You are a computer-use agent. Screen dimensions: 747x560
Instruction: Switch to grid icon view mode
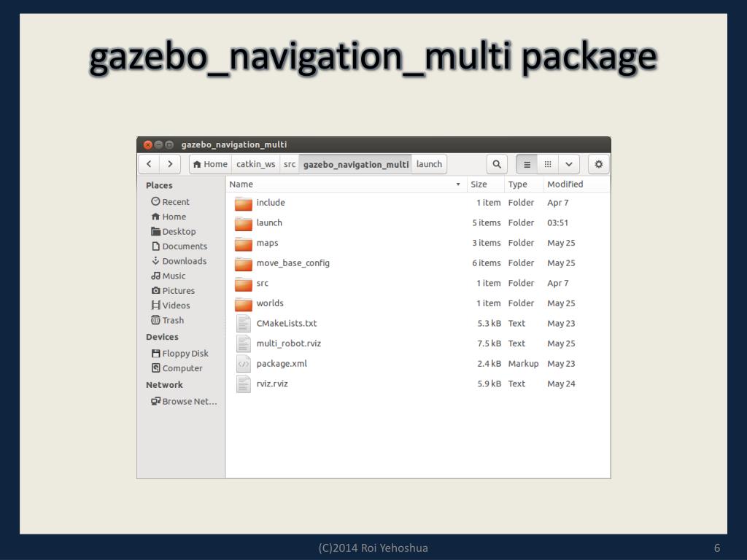[x=548, y=164]
